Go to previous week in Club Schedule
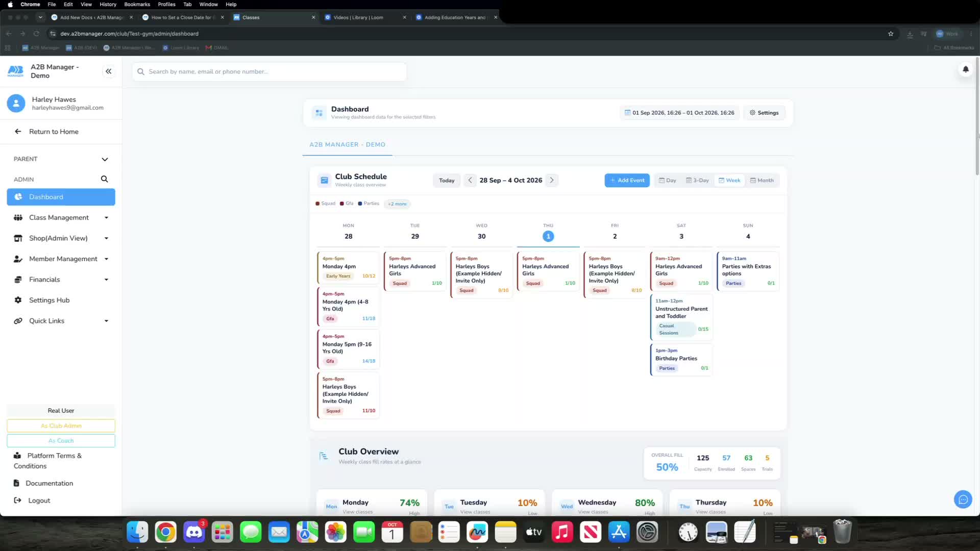980x551 pixels. 470,180
